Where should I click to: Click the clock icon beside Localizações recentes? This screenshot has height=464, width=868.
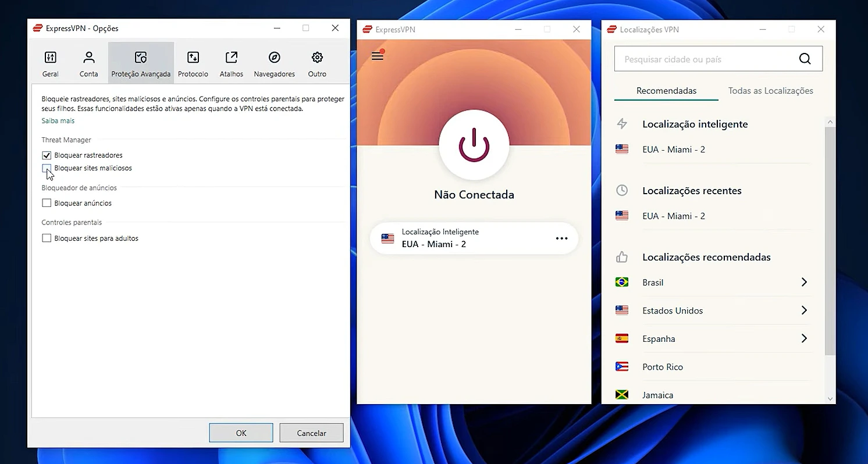[622, 190]
